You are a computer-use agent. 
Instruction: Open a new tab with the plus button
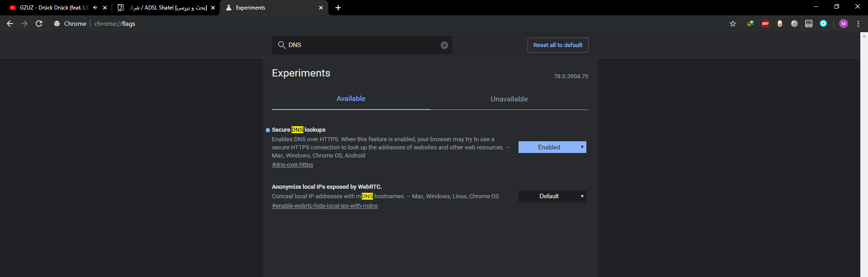[338, 8]
